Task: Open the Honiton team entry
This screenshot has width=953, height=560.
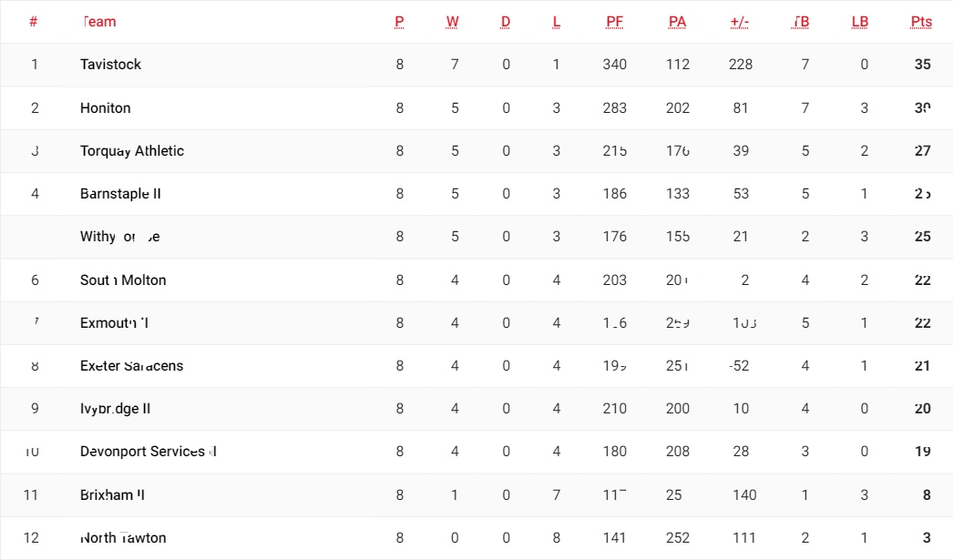Action: [x=105, y=108]
